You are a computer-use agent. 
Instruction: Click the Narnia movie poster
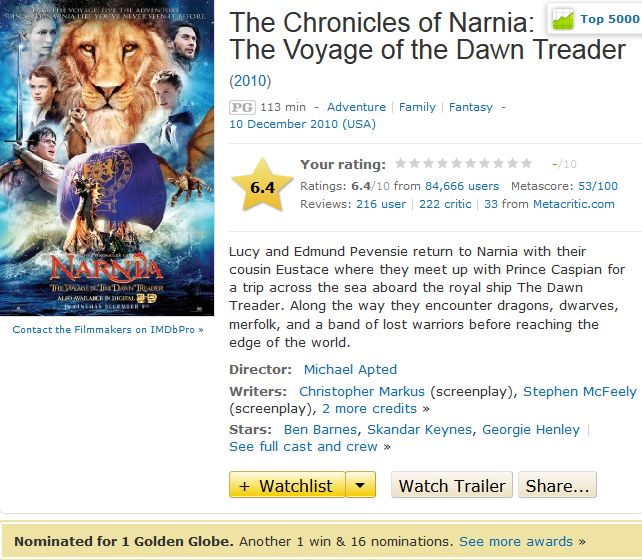pyautogui.click(x=107, y=158)
